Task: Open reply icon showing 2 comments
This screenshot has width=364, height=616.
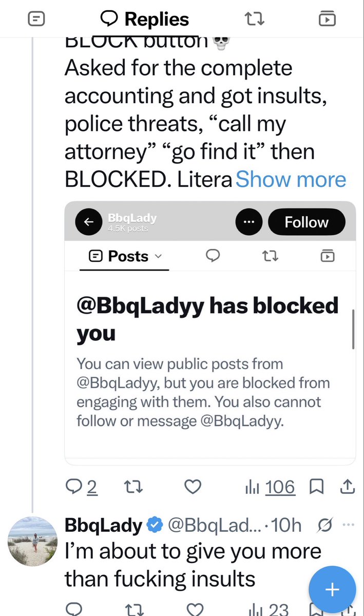Action: pos(82,487)
